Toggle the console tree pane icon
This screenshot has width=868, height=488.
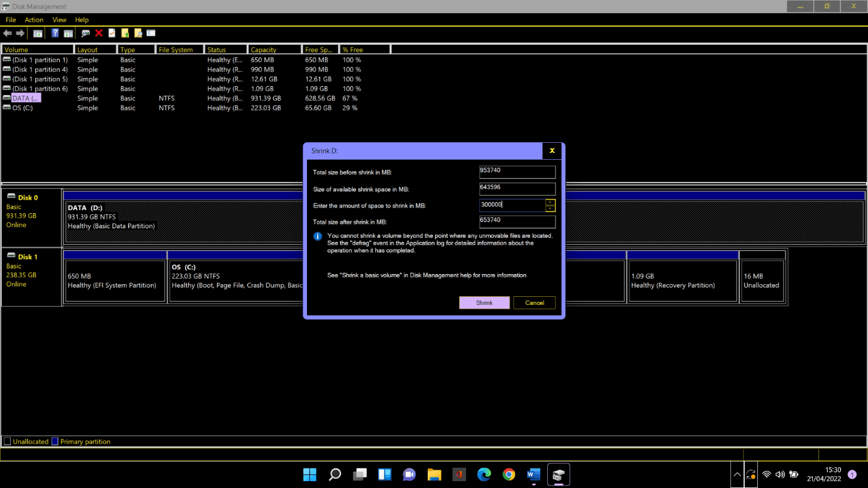[38, 33]
